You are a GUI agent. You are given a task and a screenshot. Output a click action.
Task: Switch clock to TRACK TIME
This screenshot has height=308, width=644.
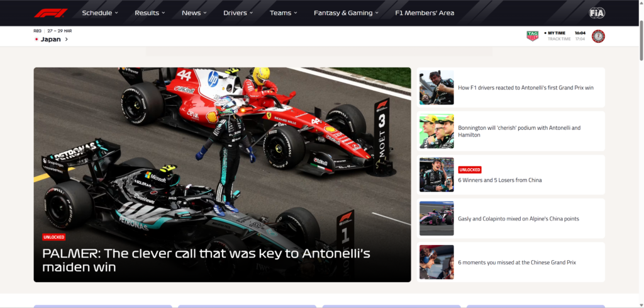tap(559, 39)
